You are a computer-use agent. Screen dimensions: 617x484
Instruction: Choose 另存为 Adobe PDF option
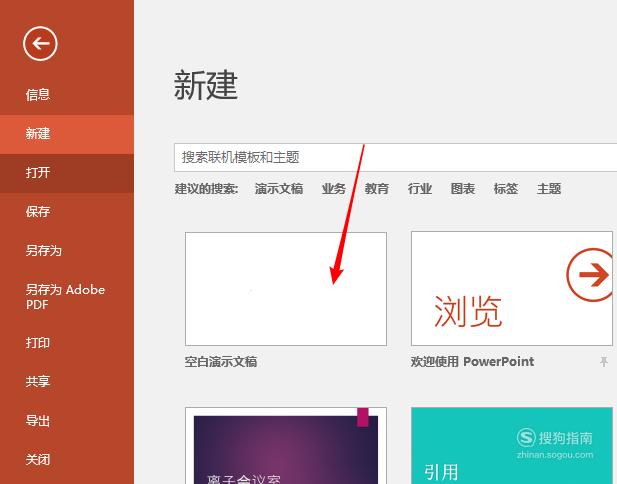[x=67, y=297]
